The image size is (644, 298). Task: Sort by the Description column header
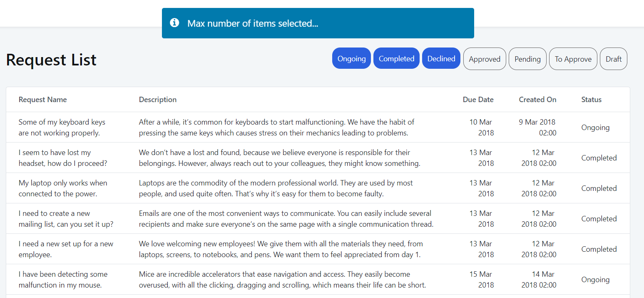[158, 100]
